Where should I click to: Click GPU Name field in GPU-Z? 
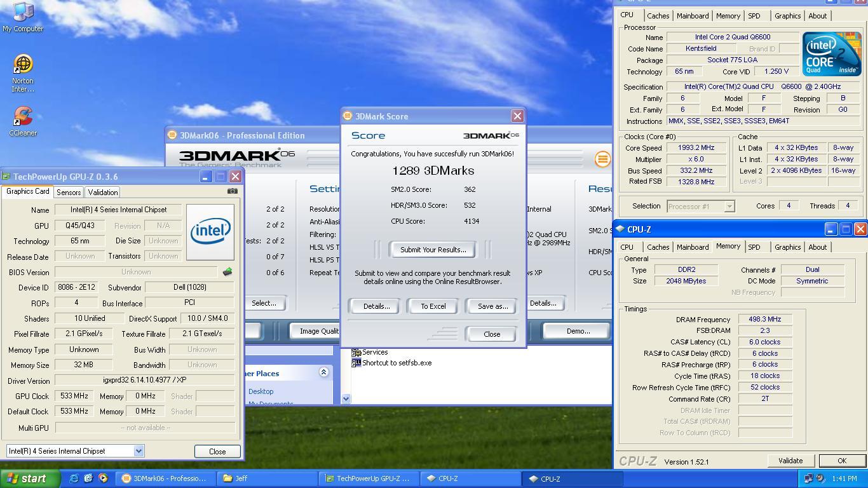tap(118, 210)
